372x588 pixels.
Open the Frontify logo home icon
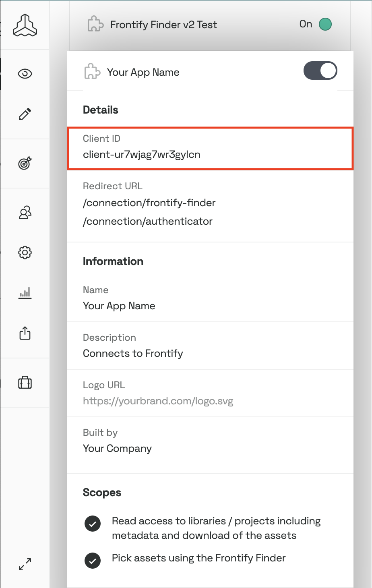(25, 25)
